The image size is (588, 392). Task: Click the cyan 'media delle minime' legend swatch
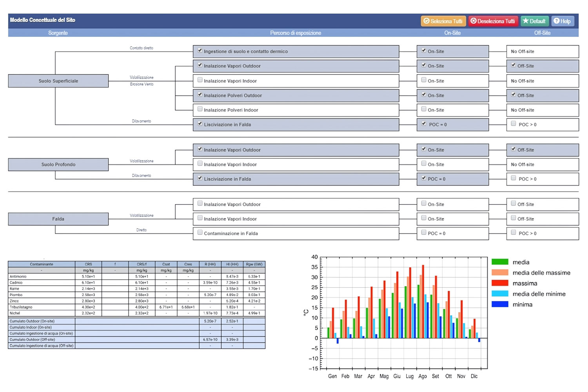500,294
